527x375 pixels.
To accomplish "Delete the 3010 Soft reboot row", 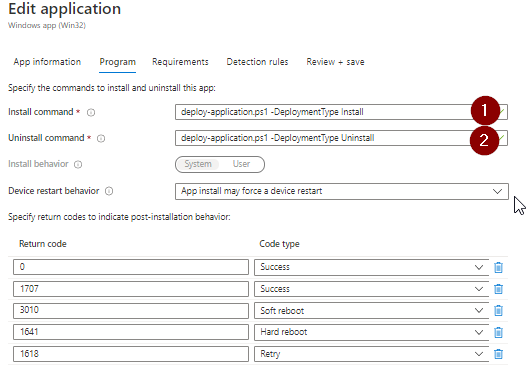I will pyautogui.click(x=498, y=310).
